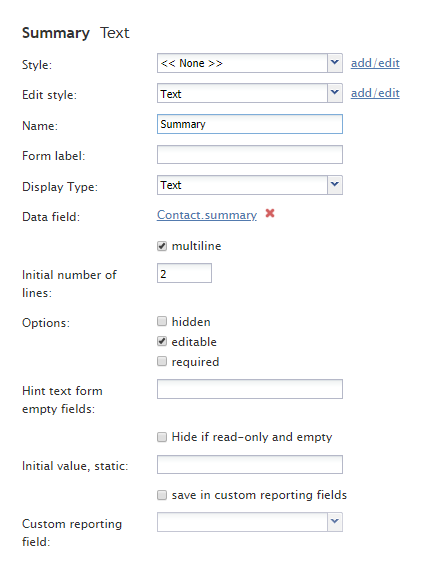Open add/edit link next to Edit style
The image size is (440, 569).
pos(375,93)
